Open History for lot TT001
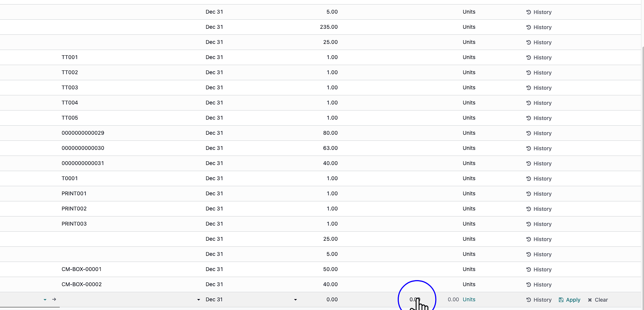Image resolution: width=644 pixels, height=310 pixels. point(539,58)
